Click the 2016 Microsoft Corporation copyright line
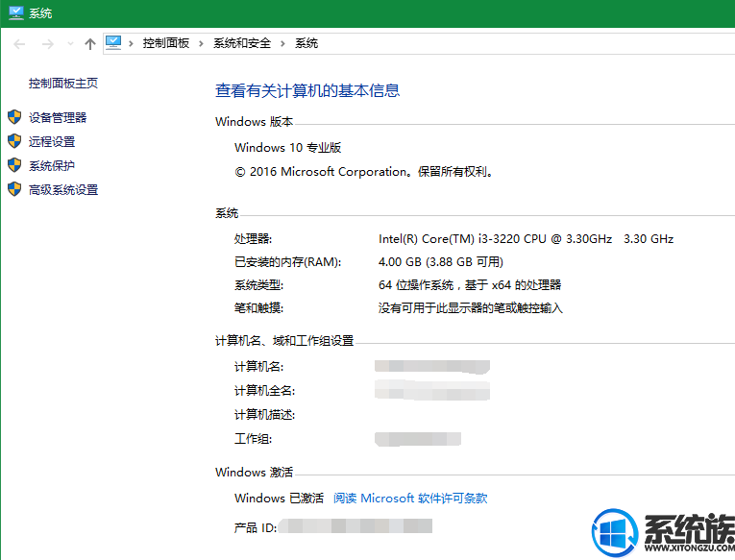 pyautogui.click(x=364, y=172)
